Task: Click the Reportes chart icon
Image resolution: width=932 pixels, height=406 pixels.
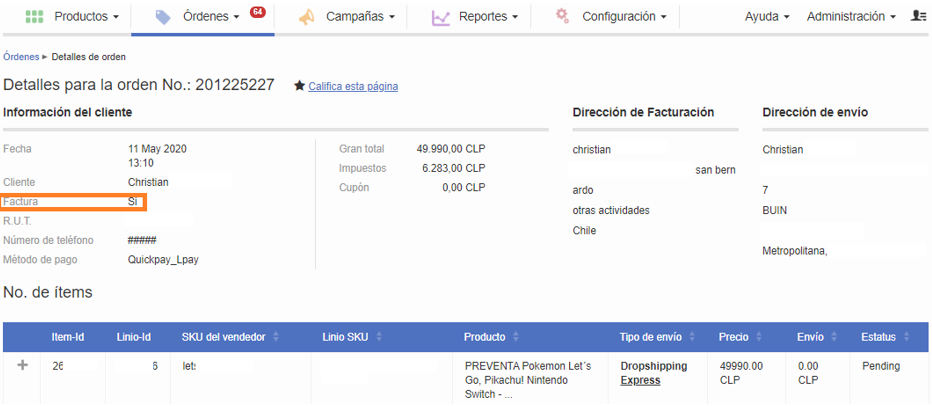Action: click(441, 17)
